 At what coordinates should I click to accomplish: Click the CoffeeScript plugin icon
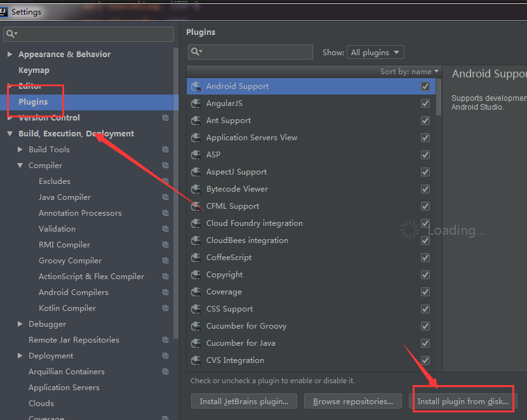pos(196,258)
